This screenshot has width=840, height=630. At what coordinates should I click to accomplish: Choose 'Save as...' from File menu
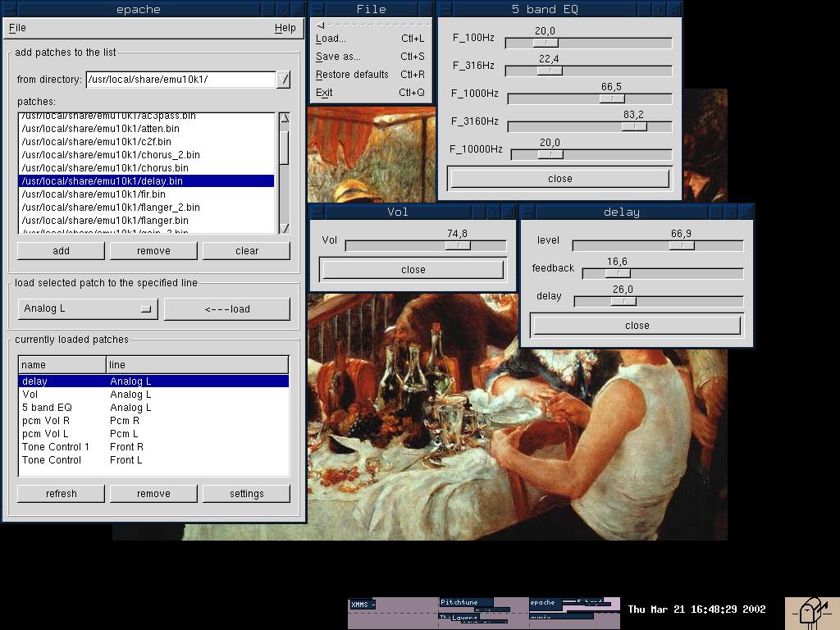coord(338,57)
